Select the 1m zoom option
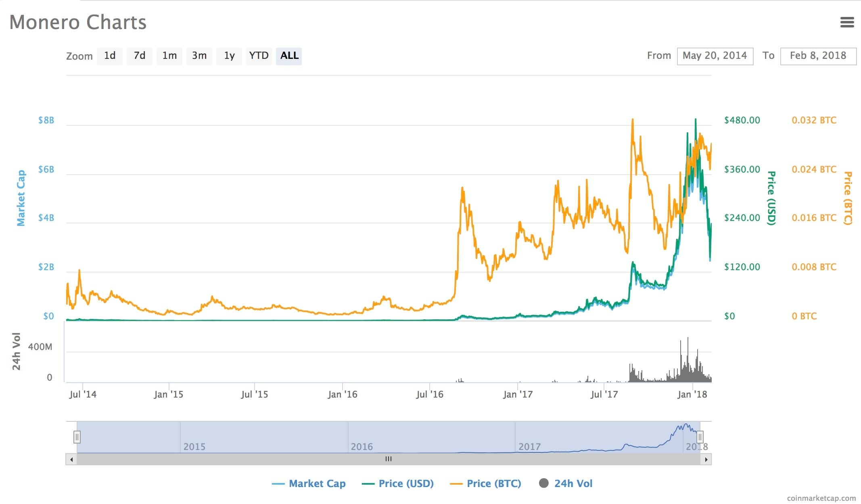Viewport: 861px width, 504px height. 169,56
